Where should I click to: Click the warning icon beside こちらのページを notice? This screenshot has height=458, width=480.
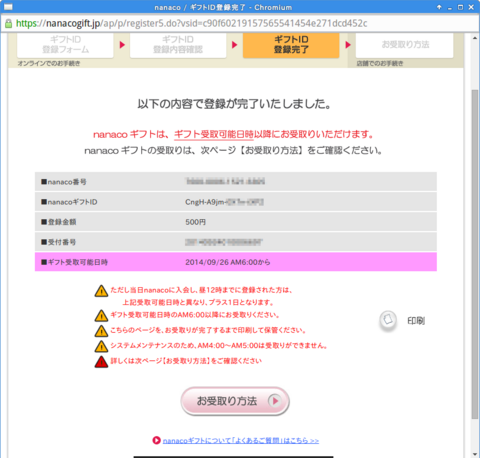(101, 331)
